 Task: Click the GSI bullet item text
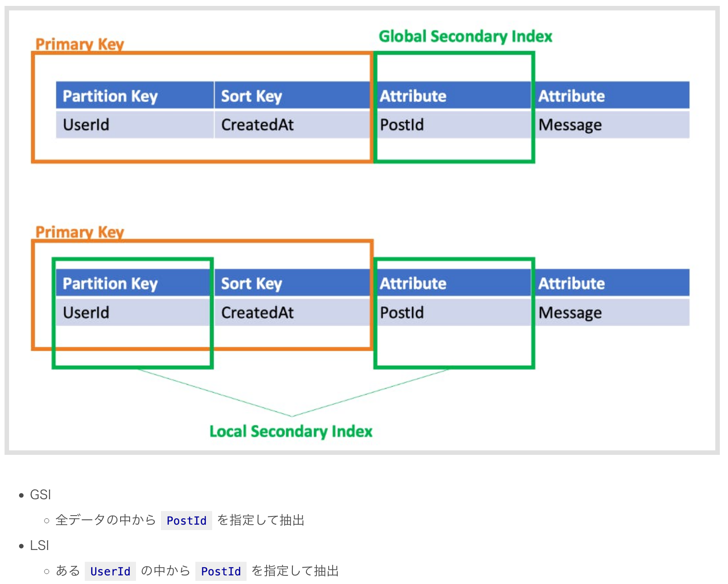pos(40,495)
